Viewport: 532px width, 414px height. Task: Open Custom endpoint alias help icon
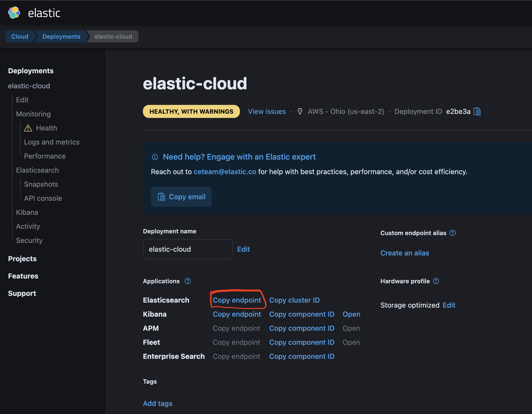pos(453,233)
